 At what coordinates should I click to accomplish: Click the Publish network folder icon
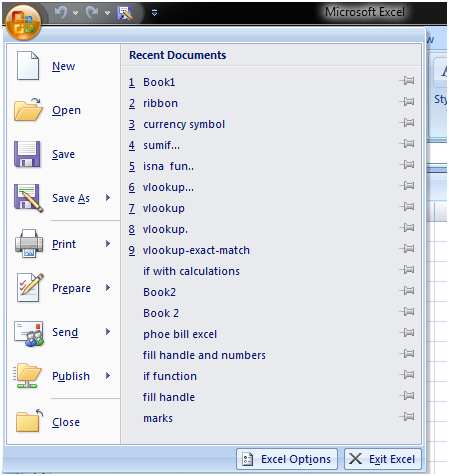click(28, 376)
